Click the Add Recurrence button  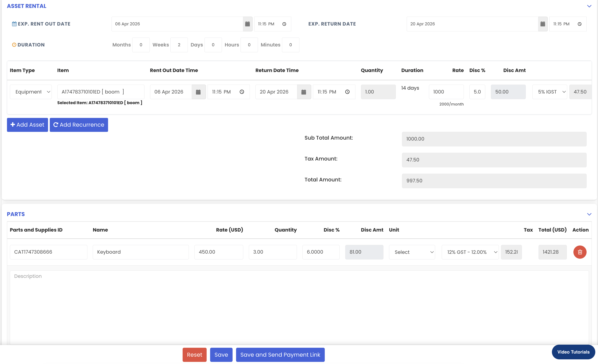pos(79,125)
